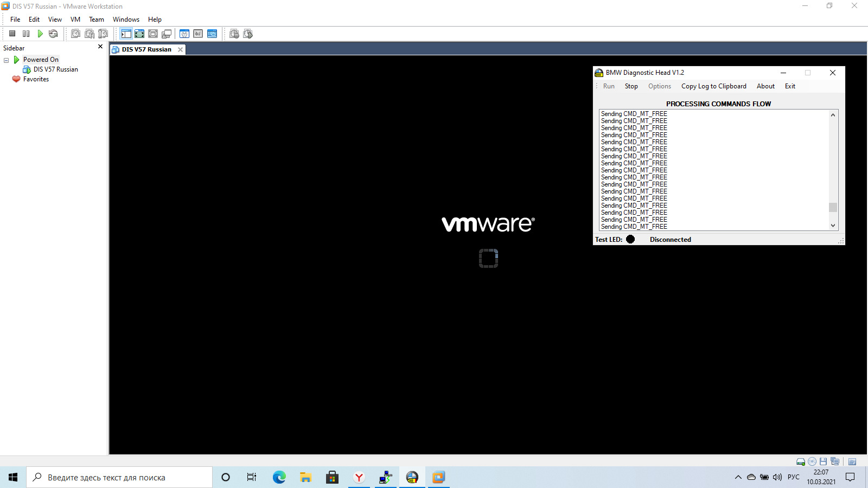Viewport: 868px width, 488px height.
Task: Click Exit in BMW Diagnostic Head menu
Action: tap(790, 86)
